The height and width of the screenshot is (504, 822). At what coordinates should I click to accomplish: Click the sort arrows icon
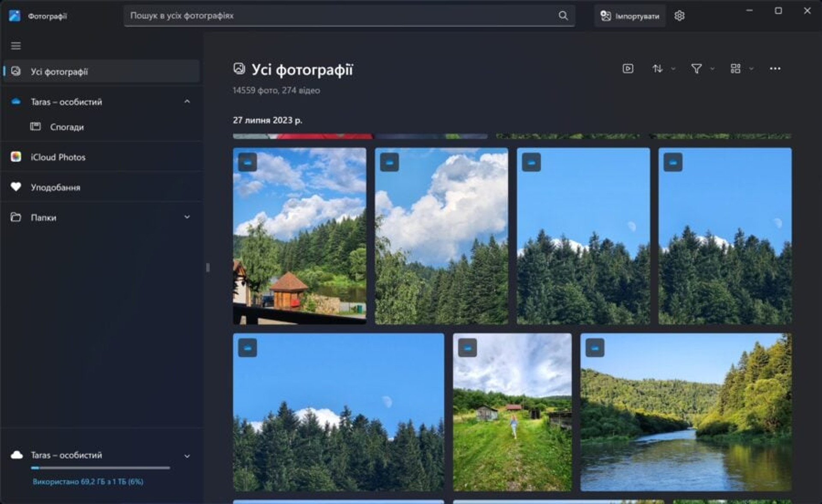pos(657,68)
